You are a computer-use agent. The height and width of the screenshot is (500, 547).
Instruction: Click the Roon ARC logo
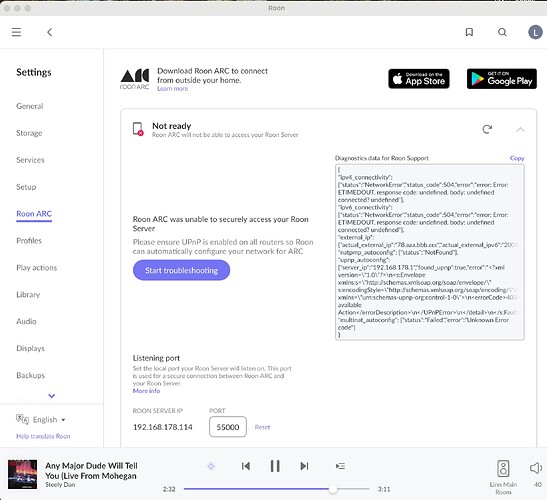135,79
